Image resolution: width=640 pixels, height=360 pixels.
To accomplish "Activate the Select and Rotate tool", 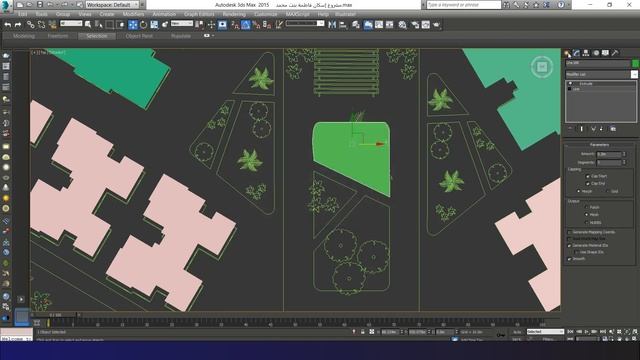I will 143,25.
